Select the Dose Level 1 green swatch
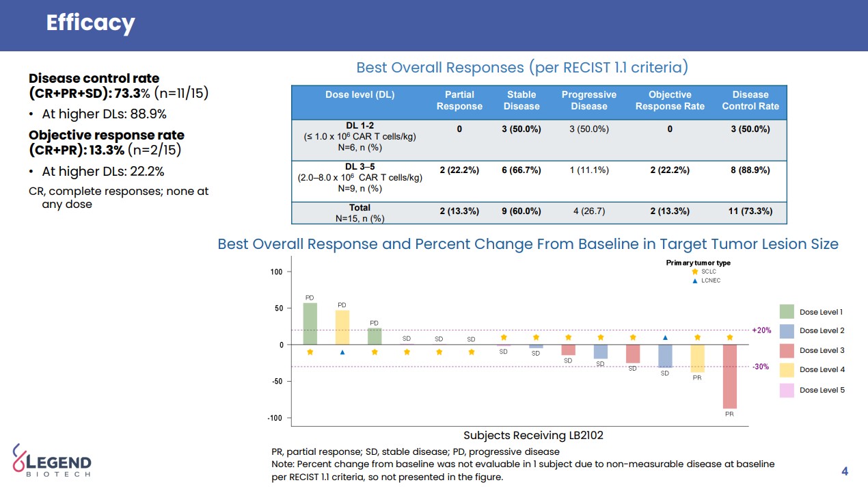This screenshot has height=487, width=868. point(787,312)
